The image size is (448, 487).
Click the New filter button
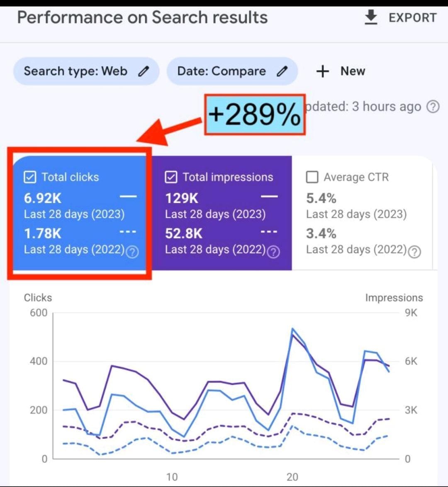tap(341, 71)
